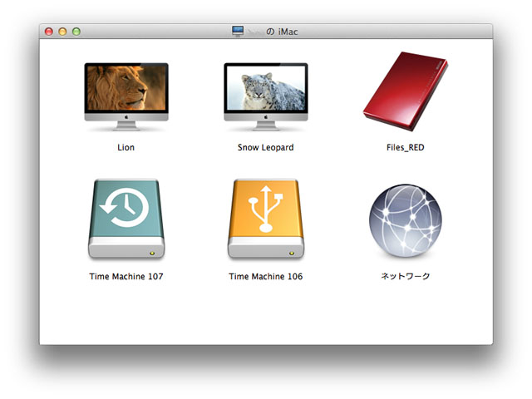Click the "Time Machine 106" label text

(x=266, y=277)
